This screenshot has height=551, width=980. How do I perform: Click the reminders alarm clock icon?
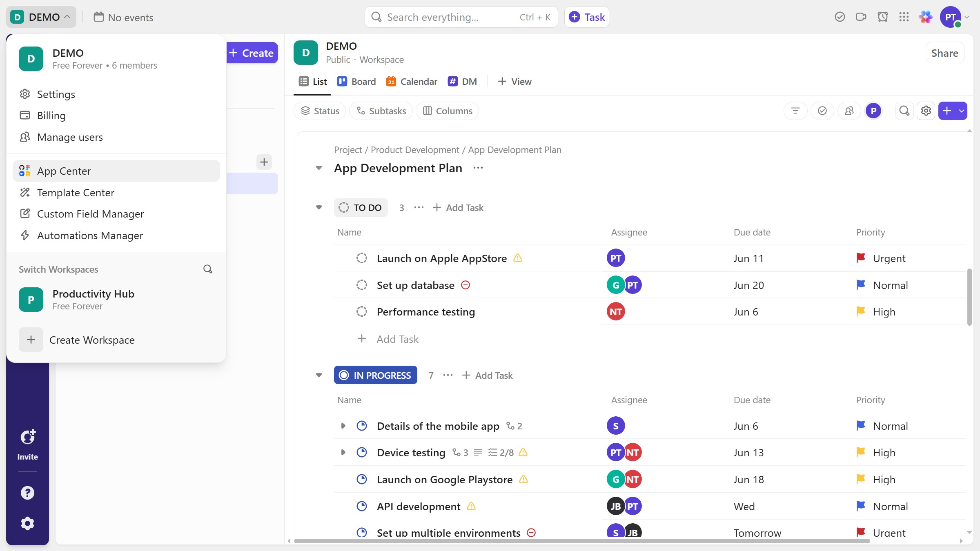883,17
